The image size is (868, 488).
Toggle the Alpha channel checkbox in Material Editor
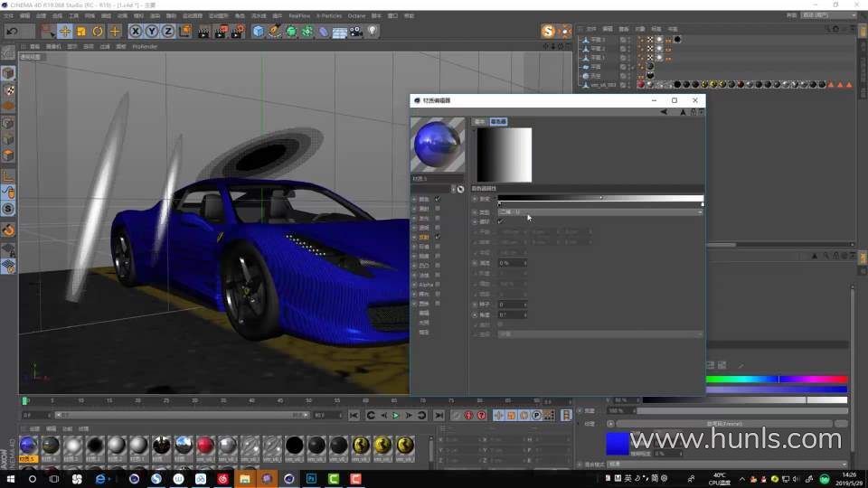[438, 285]
